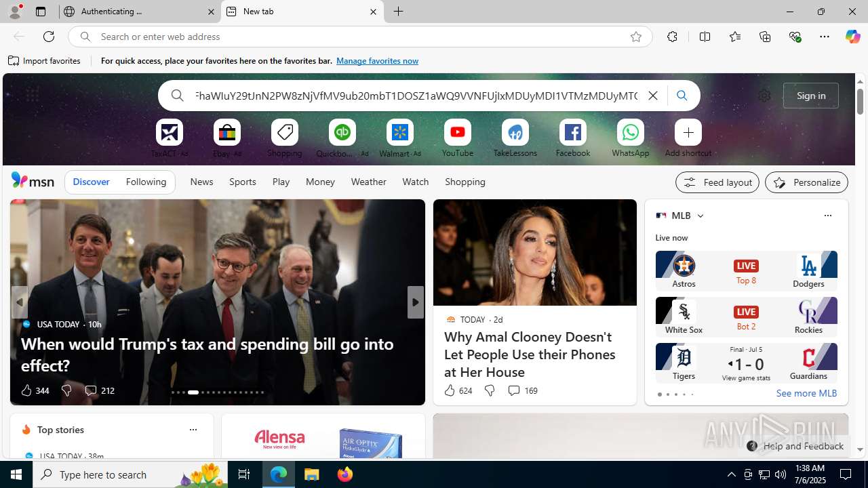Open MLB card more options menu
Viewport: 868px width, 488px height.
827,216
